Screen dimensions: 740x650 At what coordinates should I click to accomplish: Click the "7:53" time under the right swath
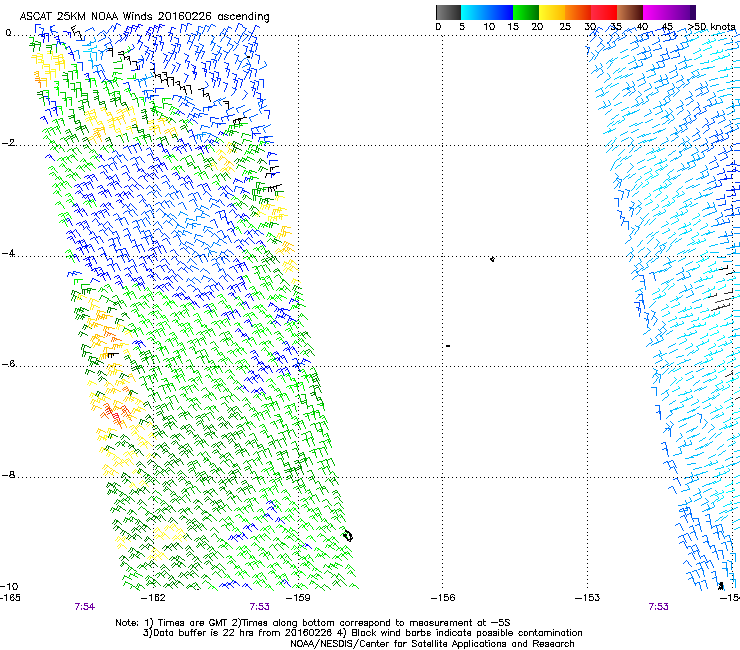click(658, 607)
